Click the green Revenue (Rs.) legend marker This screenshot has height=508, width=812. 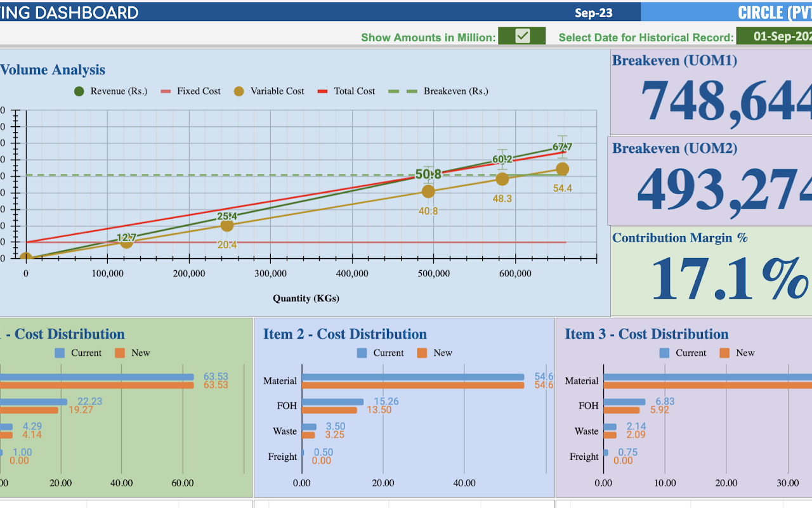(x=79, y=91)
